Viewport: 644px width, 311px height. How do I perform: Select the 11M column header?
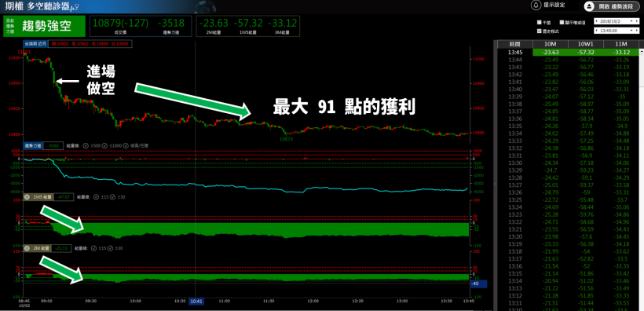pyautogui.click(x=621, y=44)
